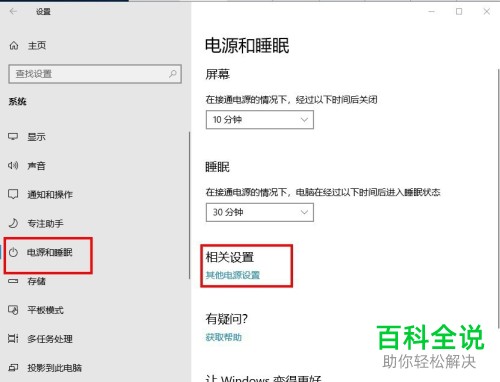Screen dimensions: 500x382
Task: Click the 投影到此电脑 projection icon
Action: (x=13, y=368)
